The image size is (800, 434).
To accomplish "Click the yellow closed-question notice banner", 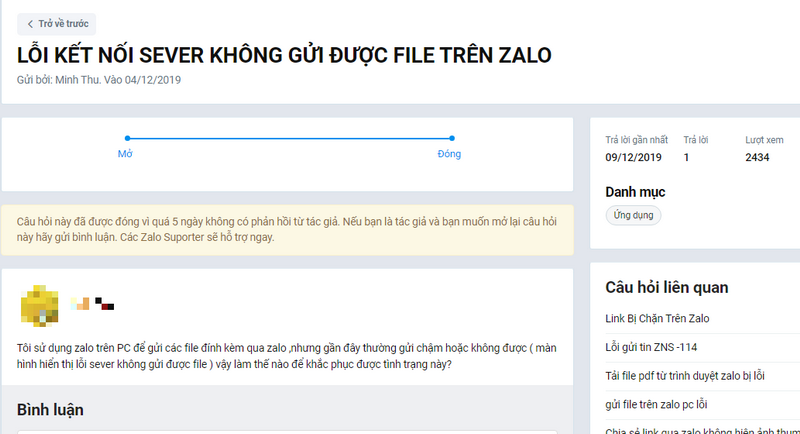I will tap(287, 230).
